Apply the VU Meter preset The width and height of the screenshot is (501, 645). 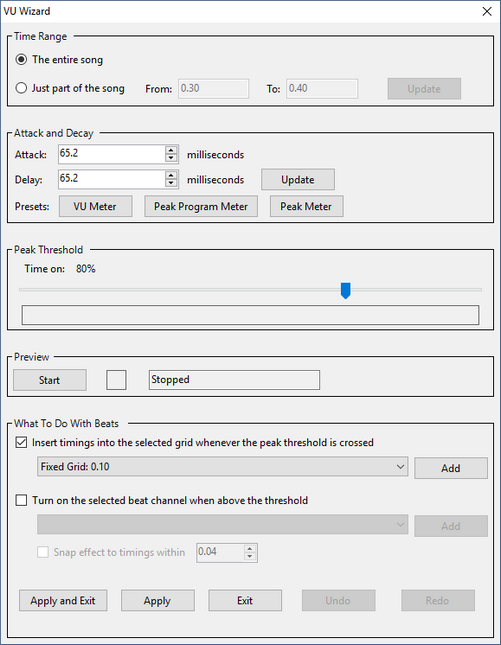pos(95,206)
